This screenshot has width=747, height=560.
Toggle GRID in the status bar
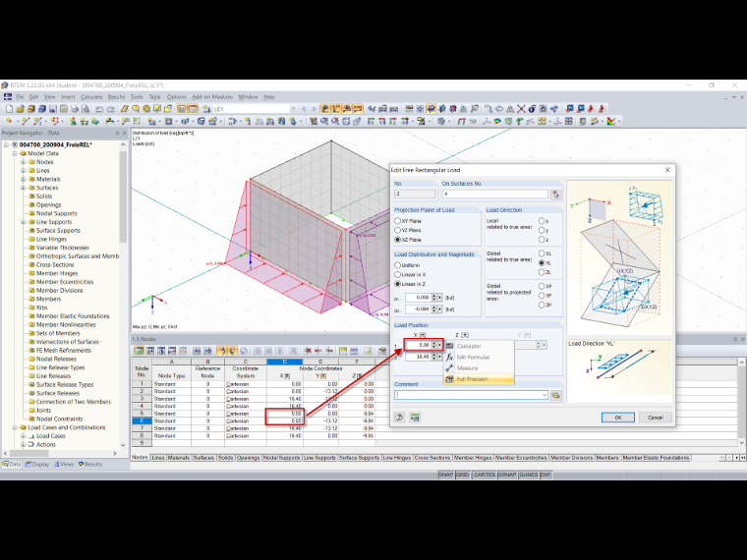click(x=462, y=476)
